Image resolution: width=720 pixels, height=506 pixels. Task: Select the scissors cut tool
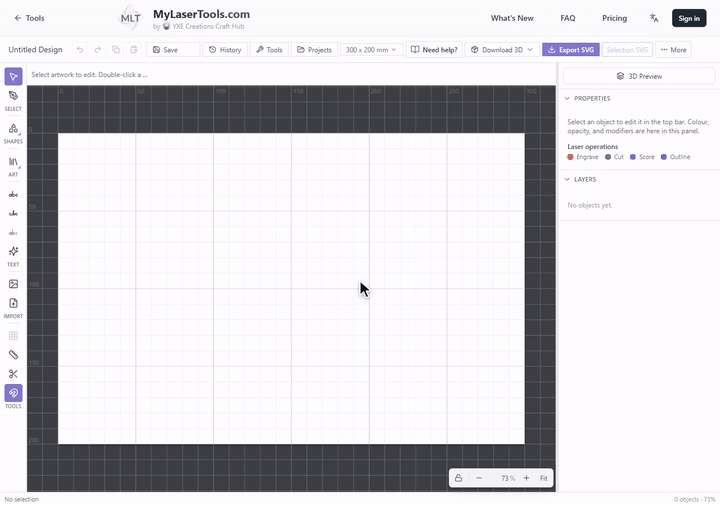[x=13, y=374]
